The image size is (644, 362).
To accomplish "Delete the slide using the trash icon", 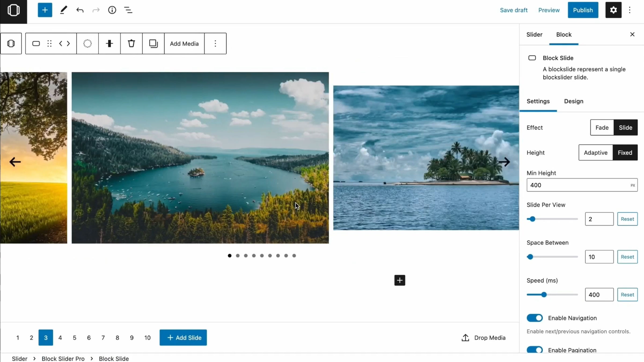I will 131,43.
